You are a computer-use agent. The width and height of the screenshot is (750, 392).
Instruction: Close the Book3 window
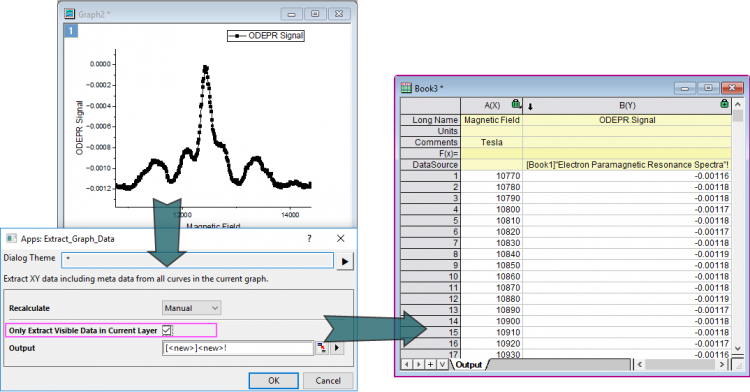pyautogui.click(x=732, y=88)
